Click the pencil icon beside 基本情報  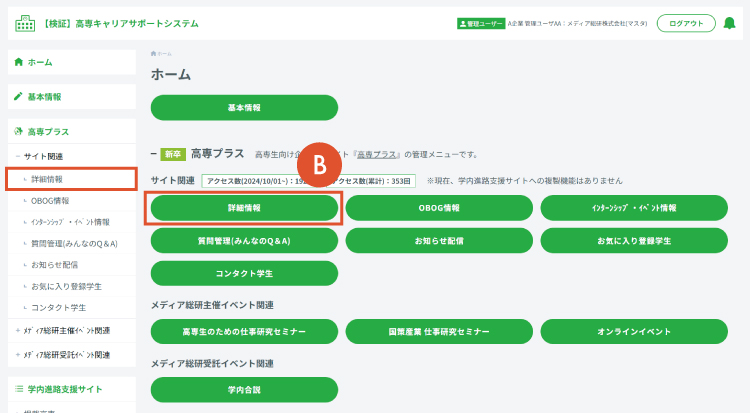click(18, 96)
